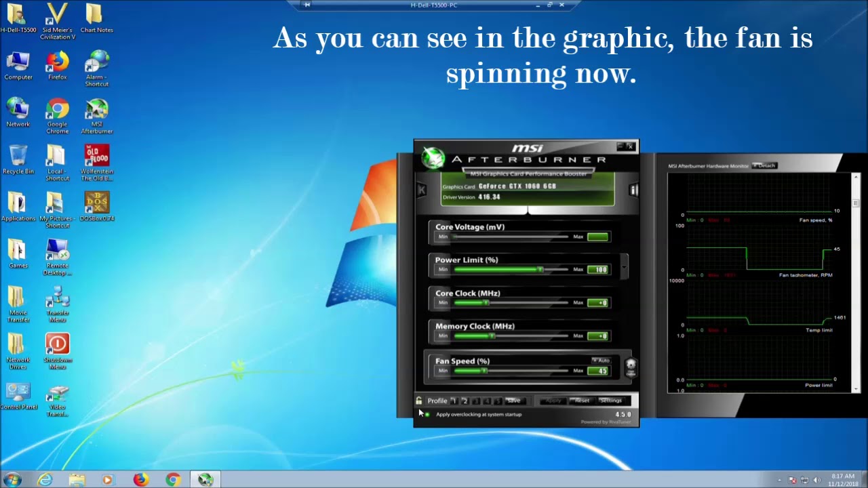The image size is (868, 488).
Task: Click the Power Limit value field 100
Action: tap(598, 270)
